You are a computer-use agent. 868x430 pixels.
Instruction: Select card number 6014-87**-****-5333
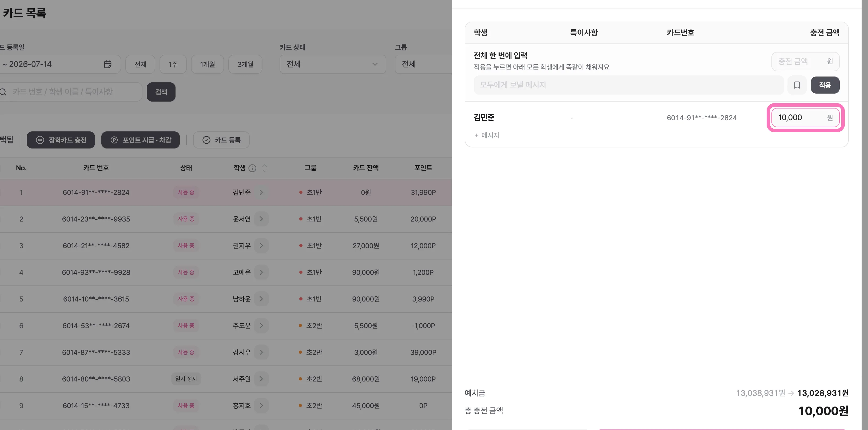click(96, 352)
